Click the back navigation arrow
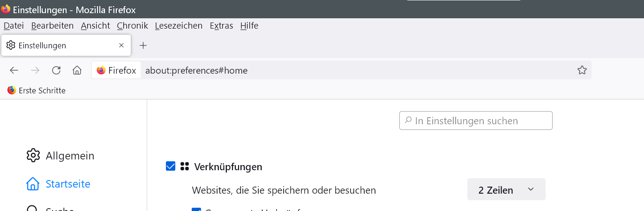 click(14, 70)
